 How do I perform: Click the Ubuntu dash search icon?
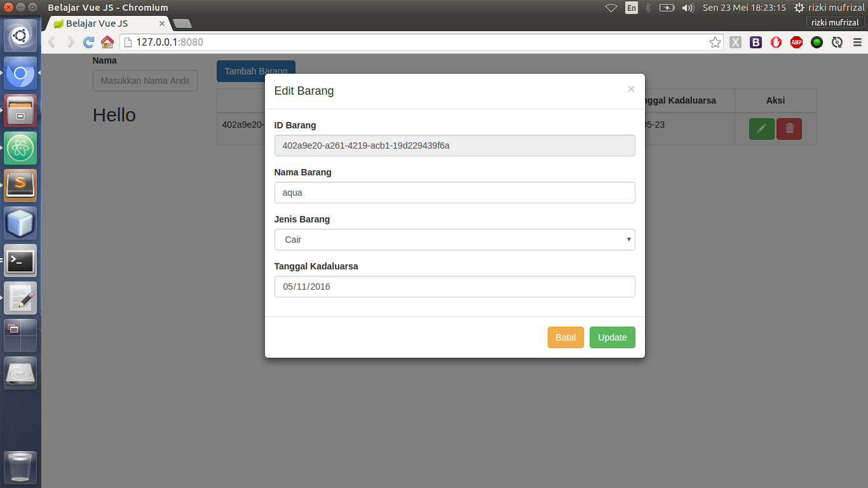[x=20, y=35]
